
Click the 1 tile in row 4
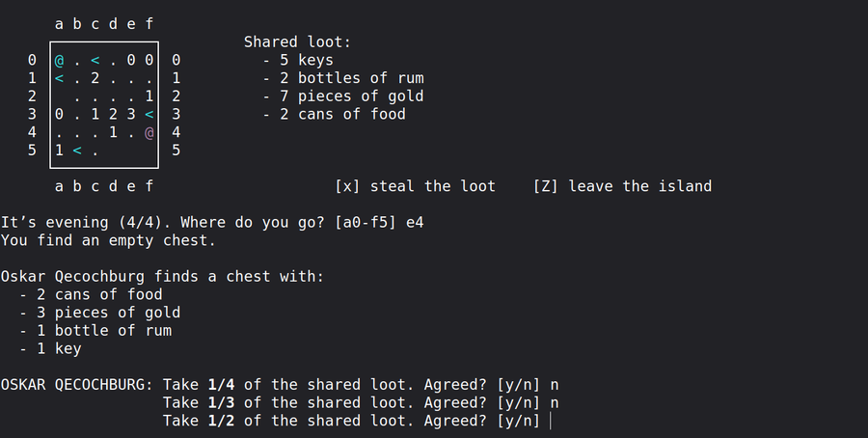[114, 132]
